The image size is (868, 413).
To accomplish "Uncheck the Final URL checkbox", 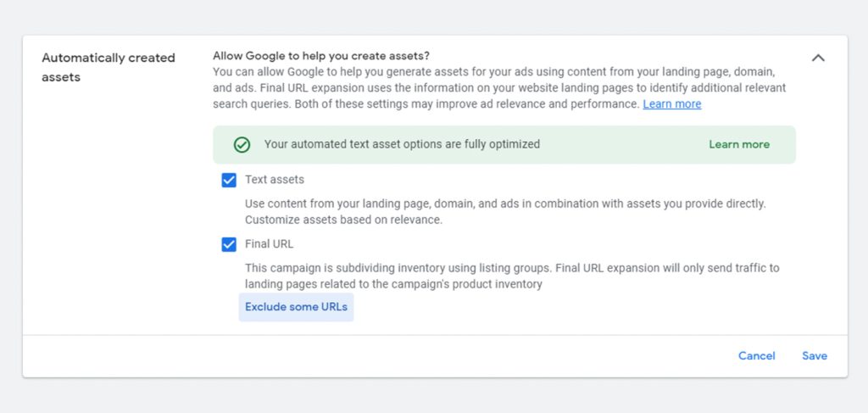I will tap(229, 244).
